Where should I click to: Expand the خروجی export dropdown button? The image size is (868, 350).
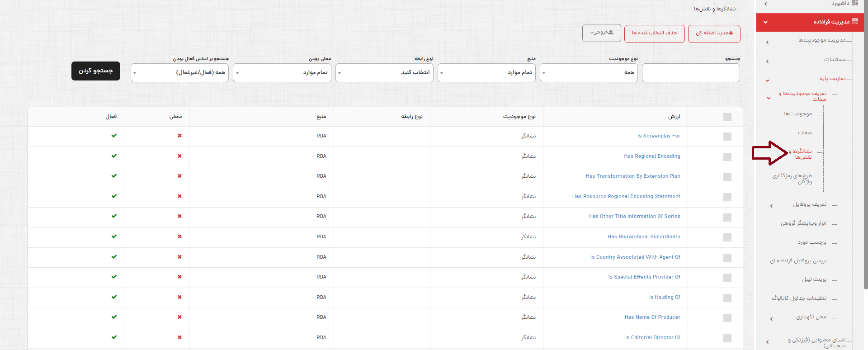click(x=601, y=33)
